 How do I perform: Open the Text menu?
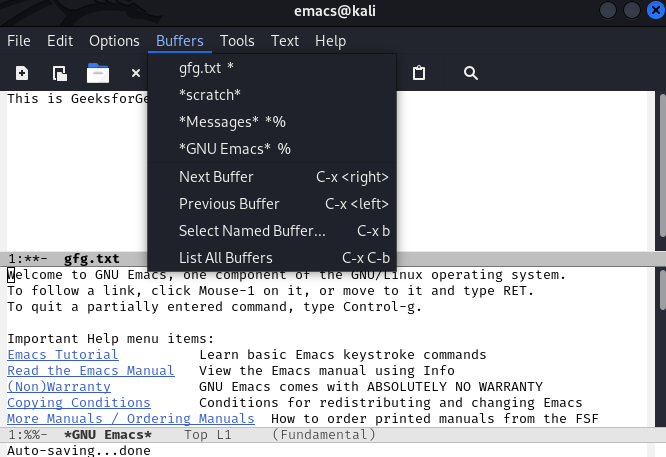point(285,41)
